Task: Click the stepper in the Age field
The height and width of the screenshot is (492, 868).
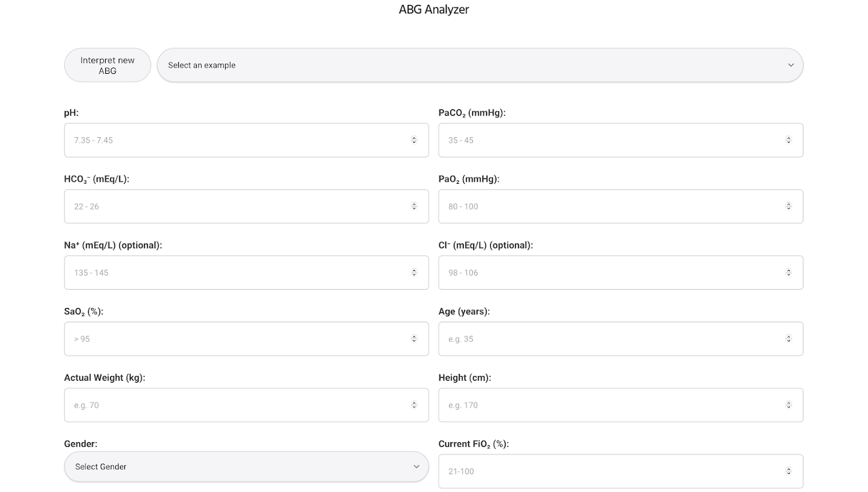Action: [789, 339]
